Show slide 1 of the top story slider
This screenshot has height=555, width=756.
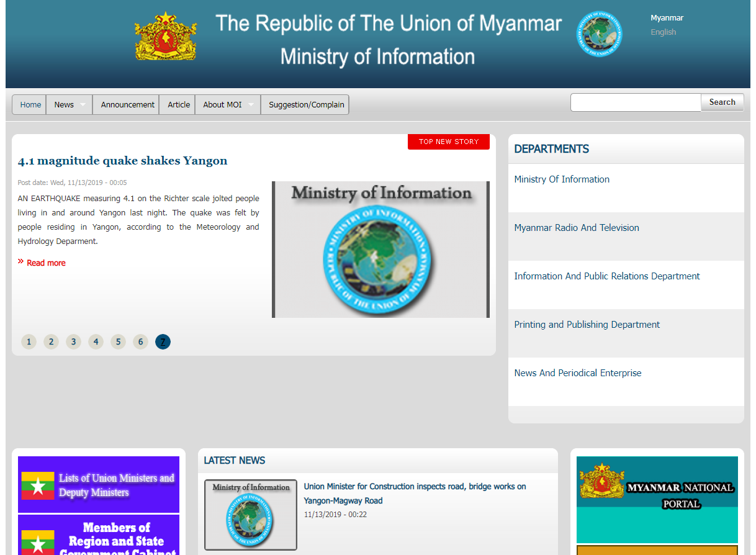click(29, 342)
